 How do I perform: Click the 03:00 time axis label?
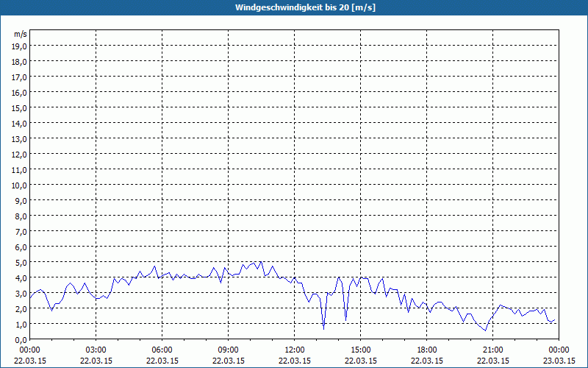click(96, 350)
